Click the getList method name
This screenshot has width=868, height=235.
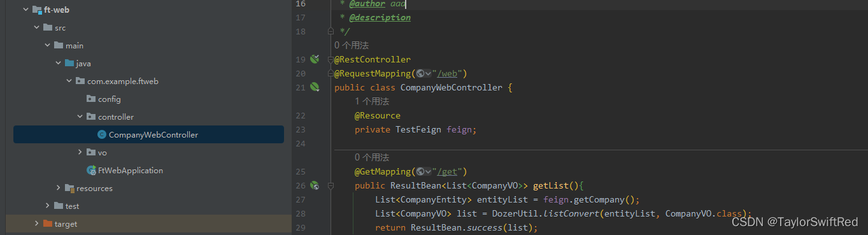click(x=551, y=185)
